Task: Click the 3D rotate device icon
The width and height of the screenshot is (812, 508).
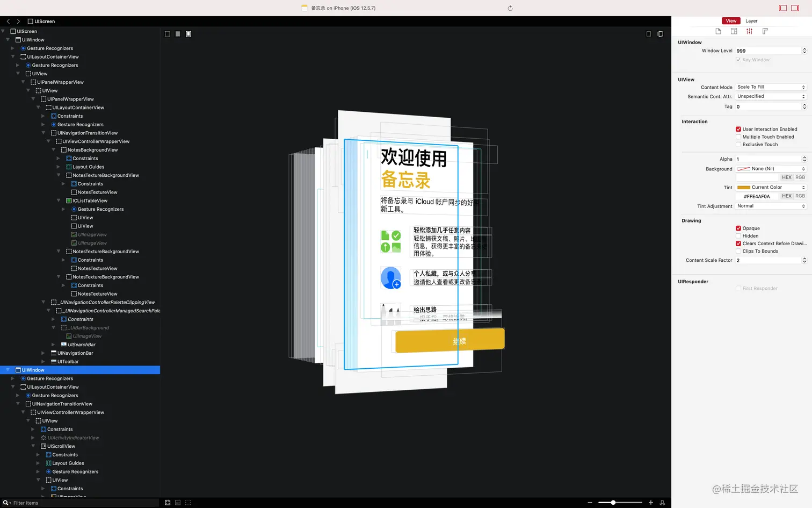Action: [662, 503]
